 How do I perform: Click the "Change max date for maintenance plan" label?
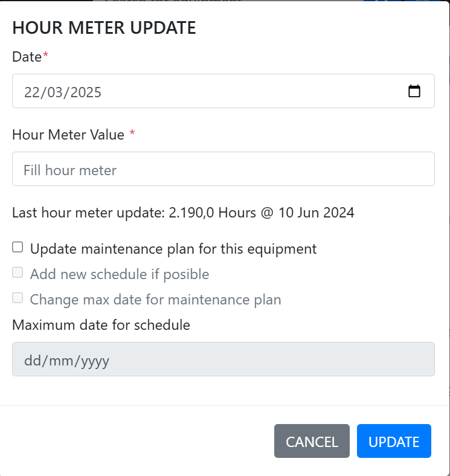pyautogui.click(x=155, y=300)
